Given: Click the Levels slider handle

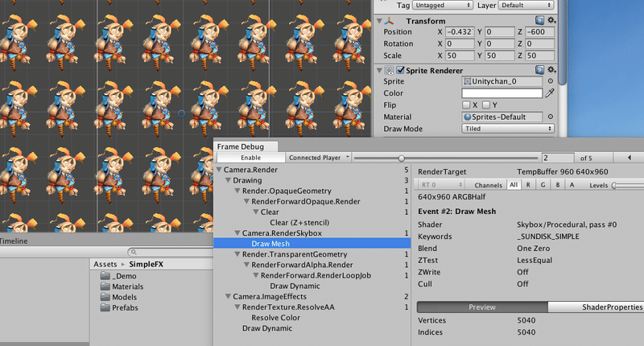Looking at the screenshot, I should click(614, 186).
